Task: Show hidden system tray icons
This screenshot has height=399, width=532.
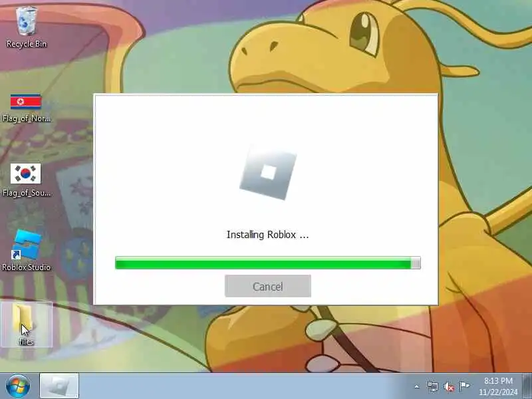Action: tap(417, 386)
